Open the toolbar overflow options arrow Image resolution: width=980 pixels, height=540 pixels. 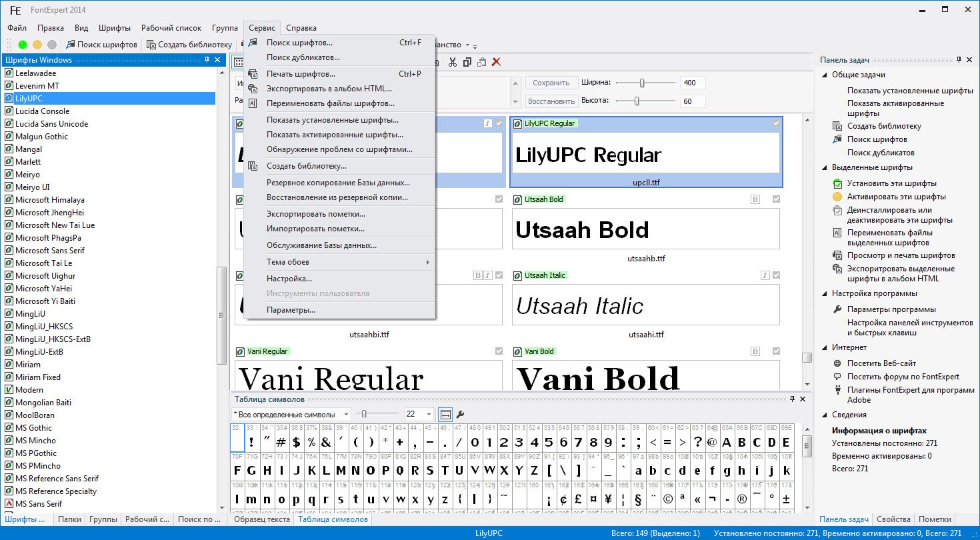click(x=475, y=46)
